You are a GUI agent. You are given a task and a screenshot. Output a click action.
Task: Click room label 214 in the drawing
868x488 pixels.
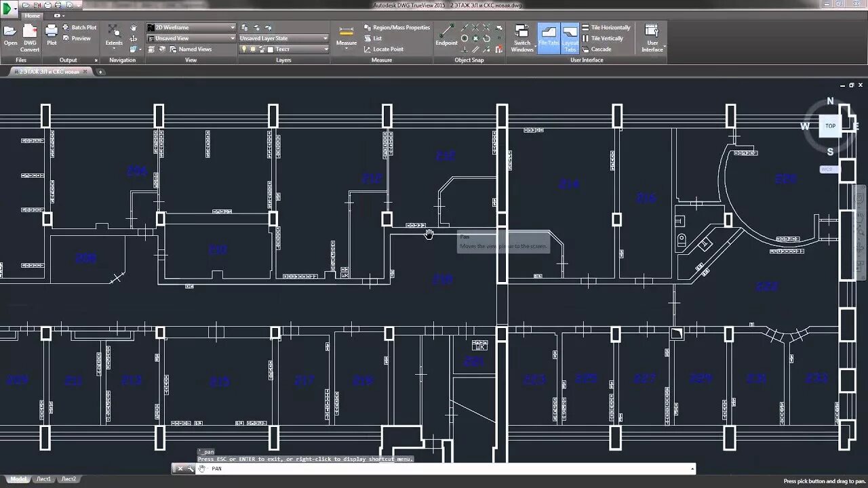click(569, 184)
